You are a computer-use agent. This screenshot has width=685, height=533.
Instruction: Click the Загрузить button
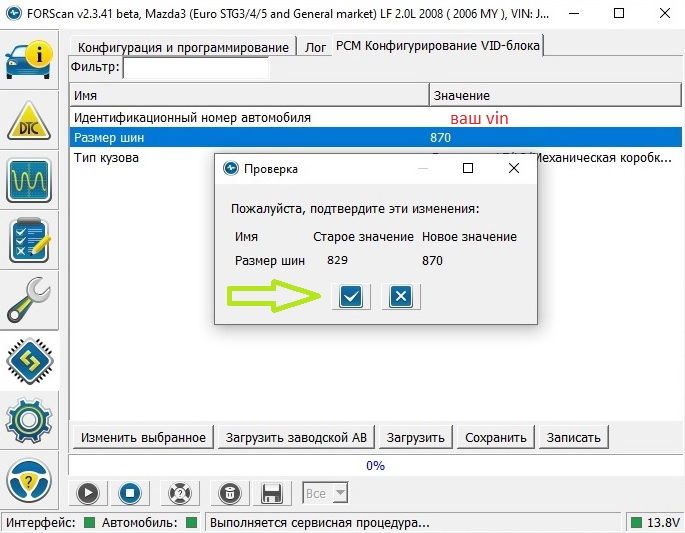416,437
